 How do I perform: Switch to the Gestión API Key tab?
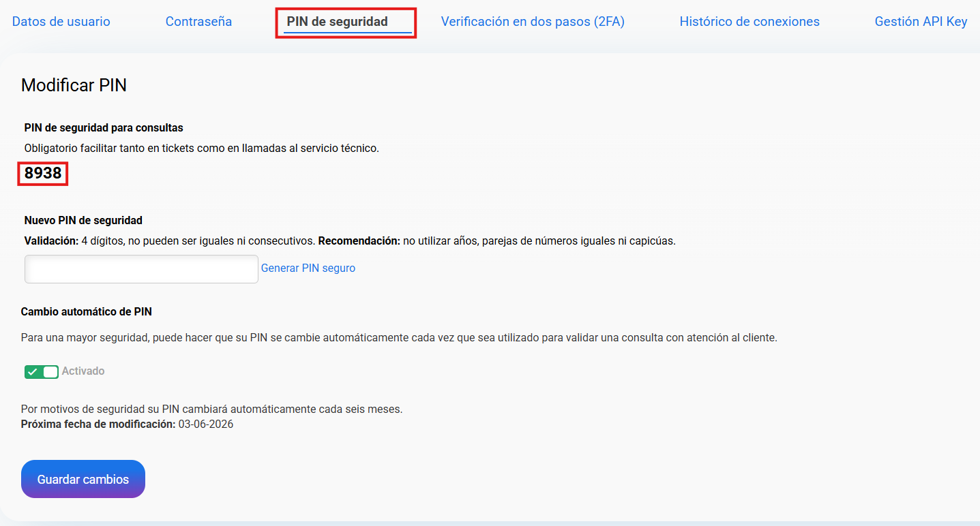921,22
